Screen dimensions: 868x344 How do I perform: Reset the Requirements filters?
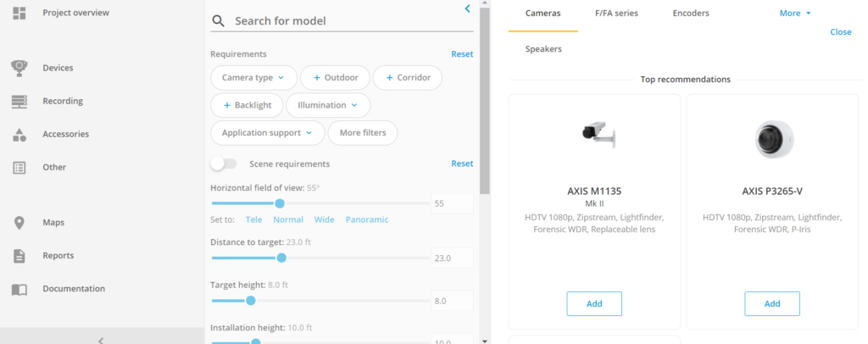pos(462,54)
